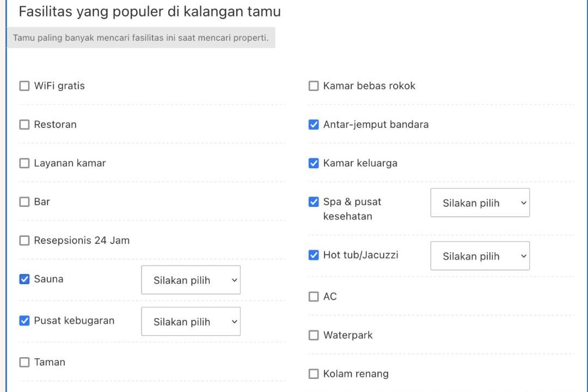Tick the Waterpark checkbox
This screenshot has width=588, height=392.
(x=314, y=335)
